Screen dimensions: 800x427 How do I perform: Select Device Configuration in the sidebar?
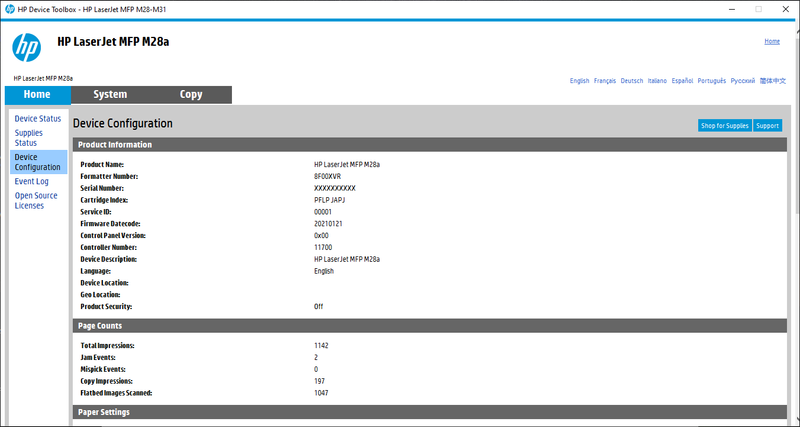pos(38,162)
